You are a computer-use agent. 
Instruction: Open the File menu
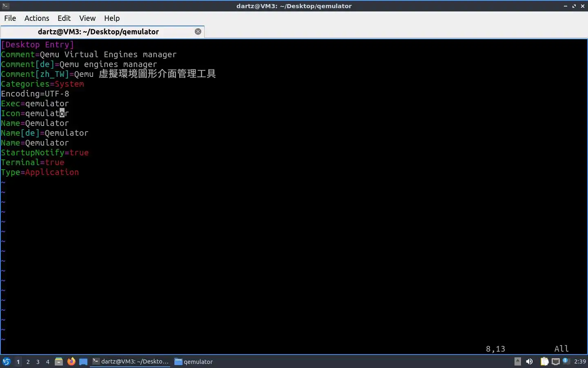(10, 18)
